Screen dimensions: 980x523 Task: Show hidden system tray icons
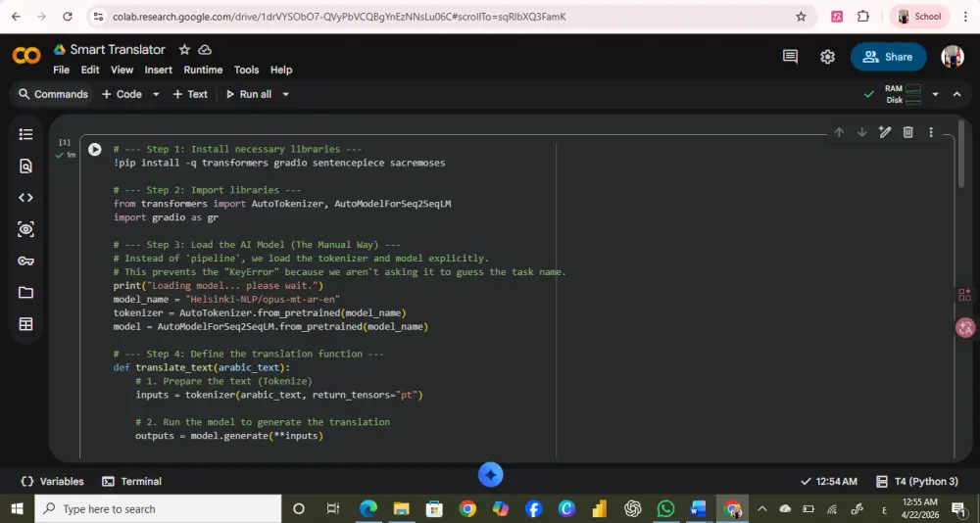[x=761, y=508]
